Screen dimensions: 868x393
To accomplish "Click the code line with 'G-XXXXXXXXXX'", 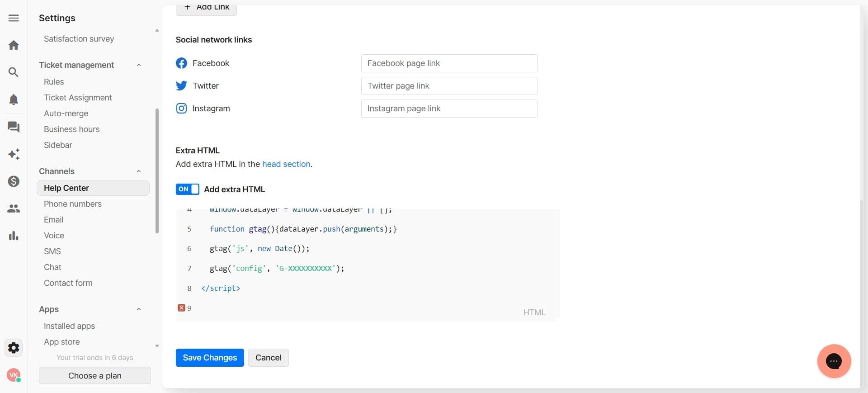I will tap(277, 269).
